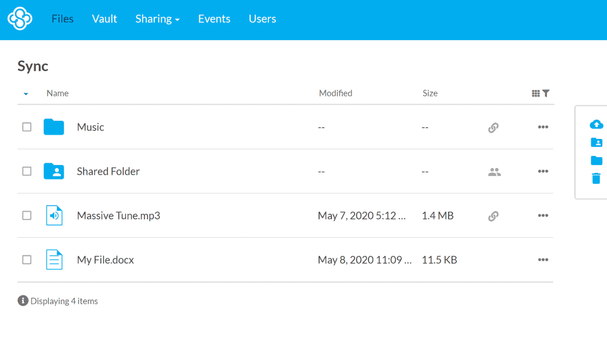Click the people icon on Shared Folder row

pos(494,172)
